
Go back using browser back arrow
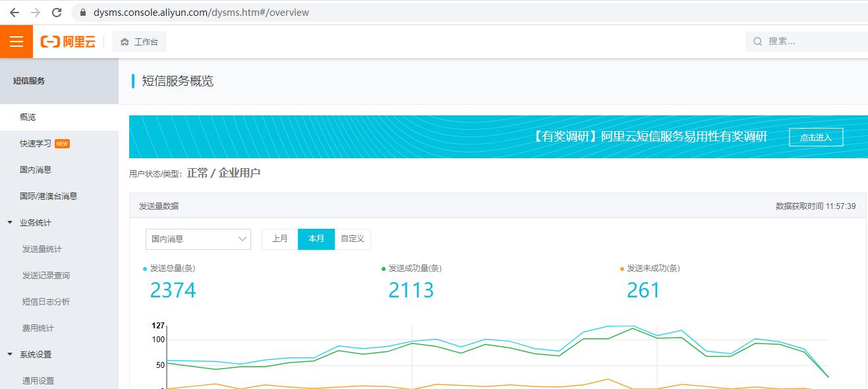tap(14, 13)
